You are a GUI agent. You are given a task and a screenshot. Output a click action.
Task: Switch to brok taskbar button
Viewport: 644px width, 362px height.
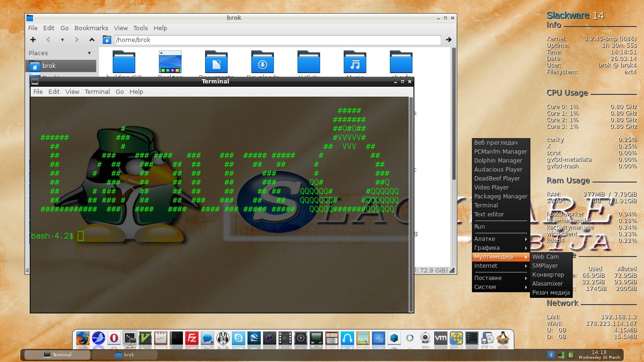coord(124,355)
